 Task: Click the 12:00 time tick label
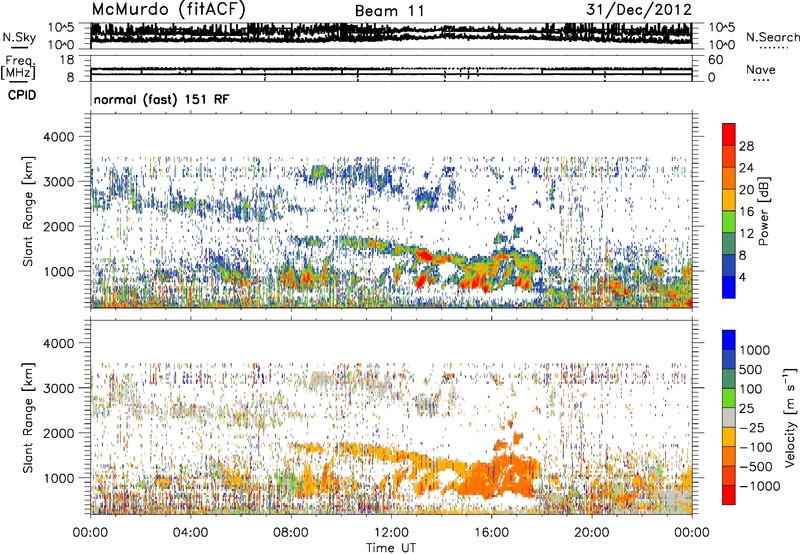pos(391,533)
